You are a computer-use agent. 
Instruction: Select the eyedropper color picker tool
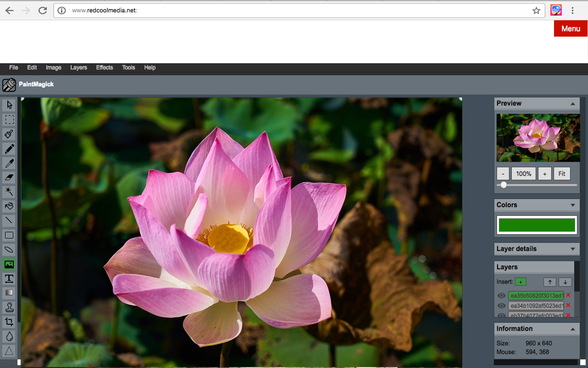pos(9,163)
